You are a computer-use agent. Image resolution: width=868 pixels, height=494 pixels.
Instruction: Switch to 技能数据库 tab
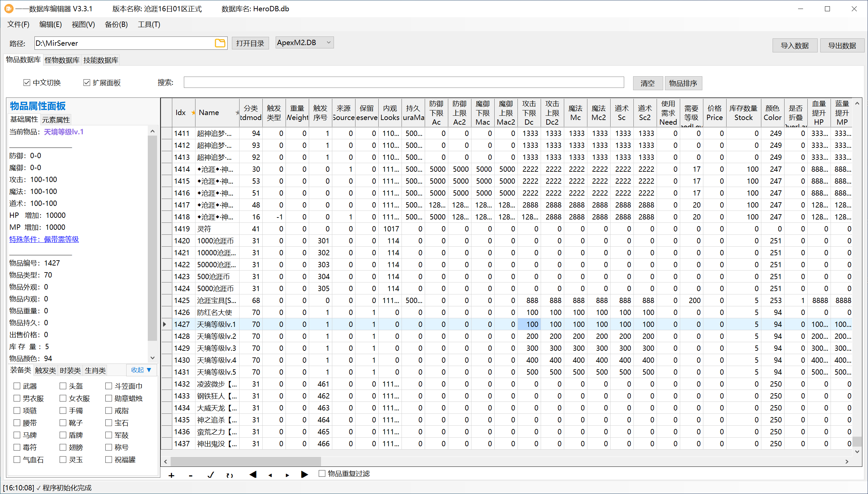click(x=101, y=60)
